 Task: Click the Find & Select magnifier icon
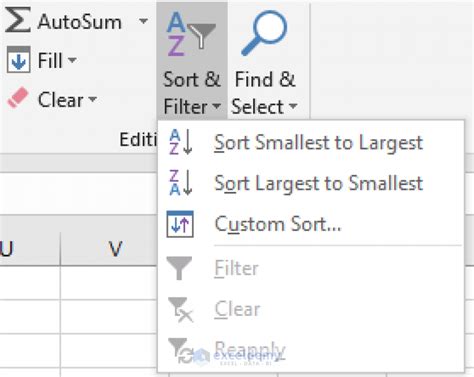(x=264, y=33)
